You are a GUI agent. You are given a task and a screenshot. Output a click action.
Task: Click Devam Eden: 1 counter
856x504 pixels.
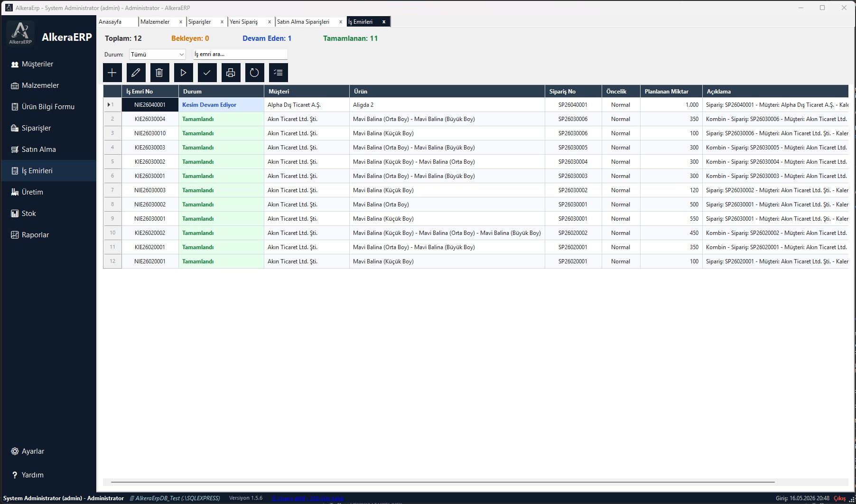click(267, 38)
